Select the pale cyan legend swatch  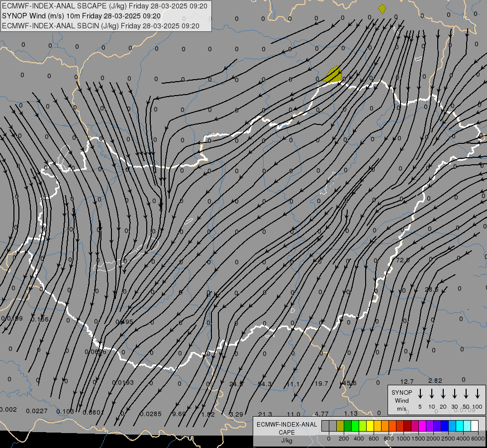[467, 426]
